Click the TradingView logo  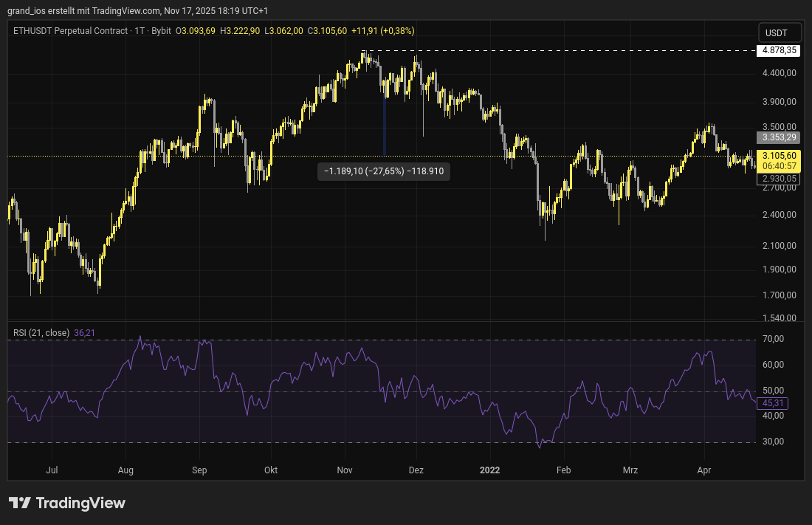click(x=66, y=503)
